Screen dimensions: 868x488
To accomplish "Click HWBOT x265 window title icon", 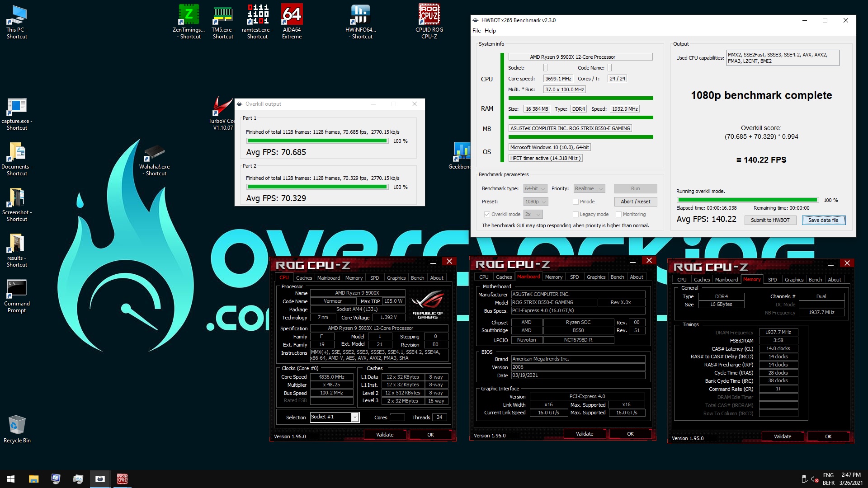I will 475,20.
